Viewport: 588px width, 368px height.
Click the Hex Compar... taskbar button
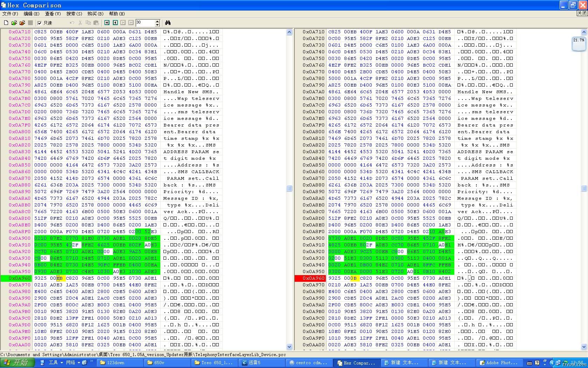(x=357, y=363)
